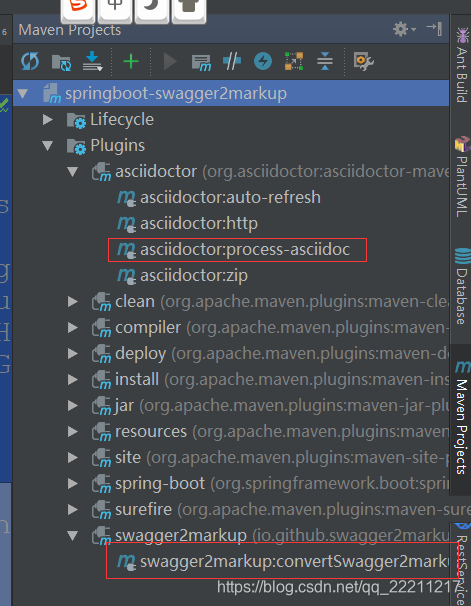Click the asciidoctor plugin label
This screenshot has height=606, width=471.
[x=156, y=172]
